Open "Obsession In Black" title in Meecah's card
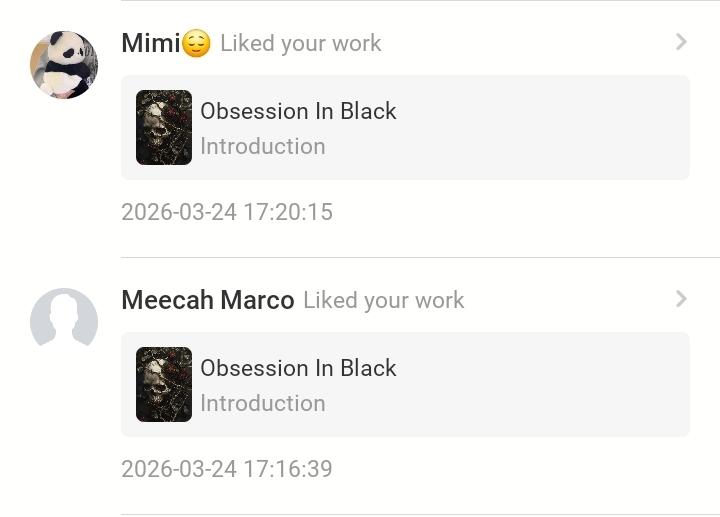Screen dimensions: 720x517 point(298,368)
